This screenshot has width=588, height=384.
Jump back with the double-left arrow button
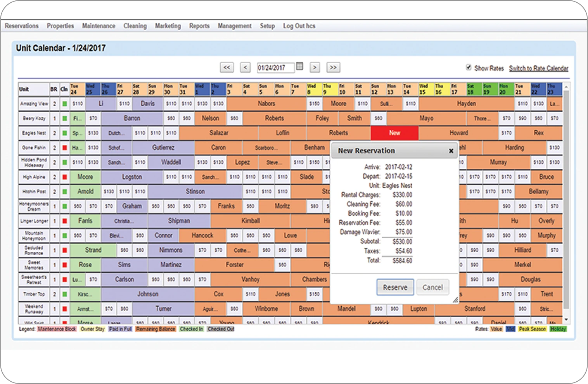coord(227,67)
